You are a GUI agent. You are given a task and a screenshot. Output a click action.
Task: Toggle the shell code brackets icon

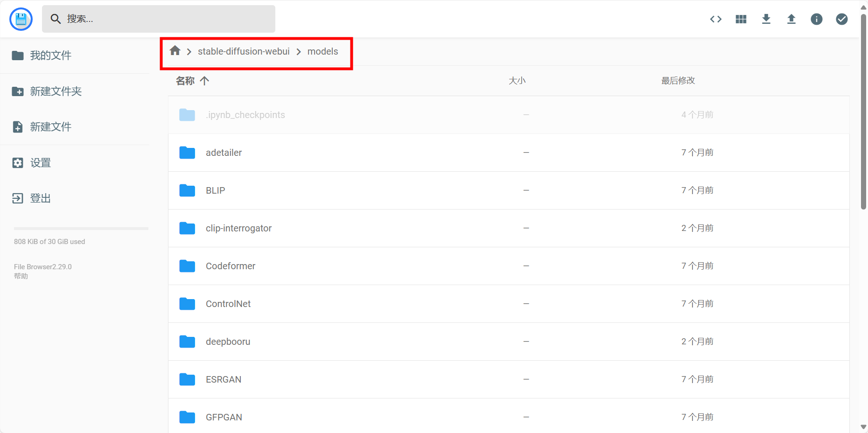click(716, 19)
